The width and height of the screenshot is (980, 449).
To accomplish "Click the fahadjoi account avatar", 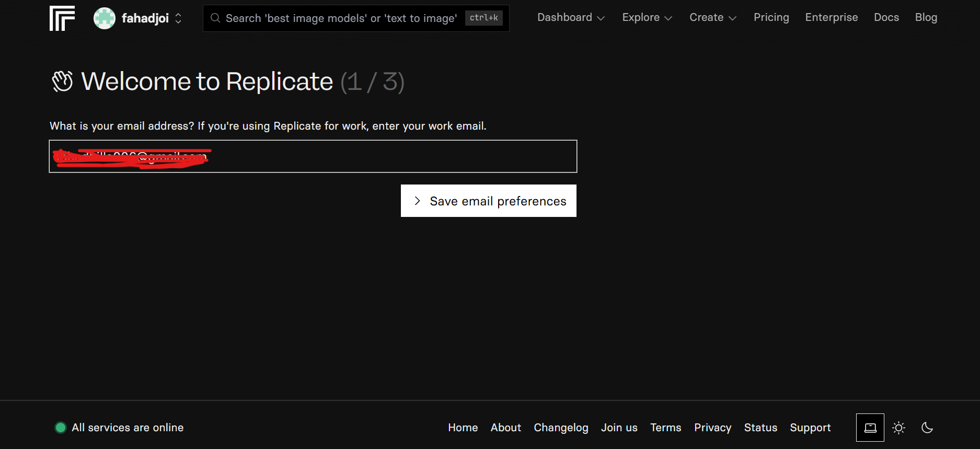I will click(104, 18).
